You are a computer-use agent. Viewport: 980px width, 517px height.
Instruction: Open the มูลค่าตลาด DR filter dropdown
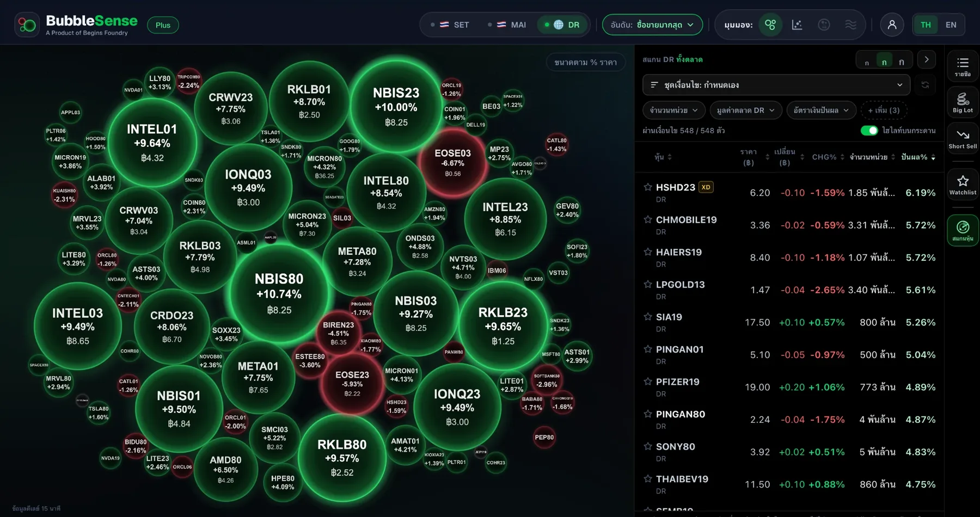pyautogui.click(x=745, y=110)
